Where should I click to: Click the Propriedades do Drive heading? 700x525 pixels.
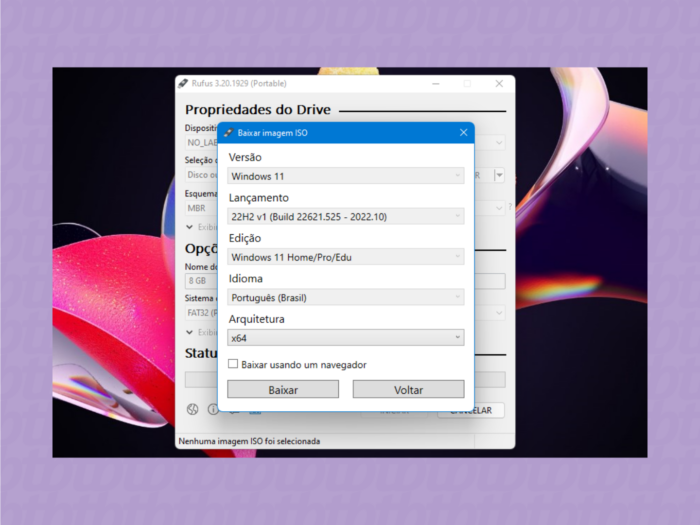click(258, 109)
